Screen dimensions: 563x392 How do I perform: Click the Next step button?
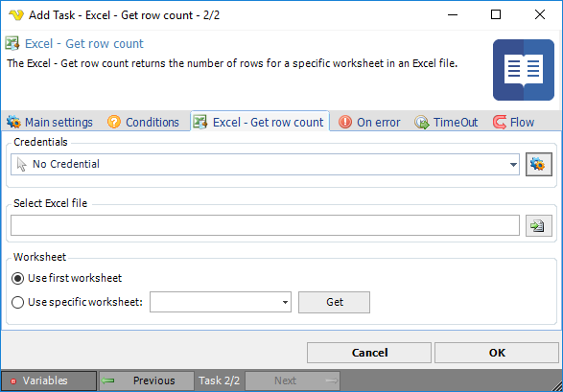click(293, 380)
